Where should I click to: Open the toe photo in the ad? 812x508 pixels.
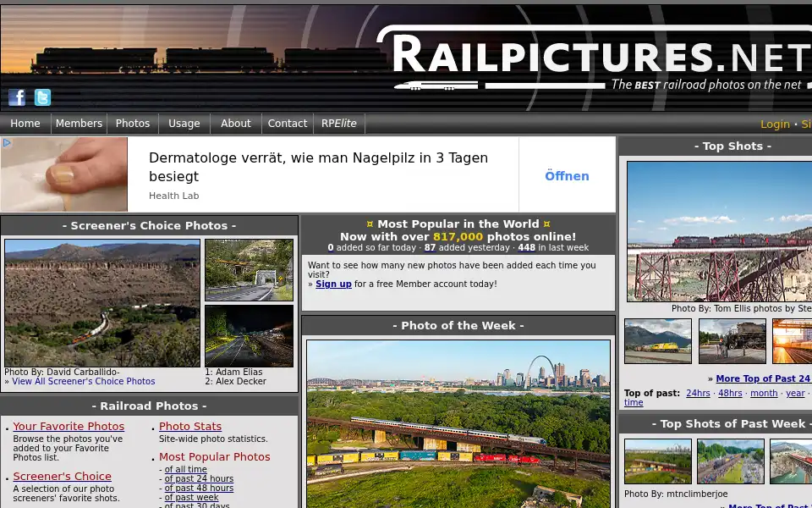63,174
